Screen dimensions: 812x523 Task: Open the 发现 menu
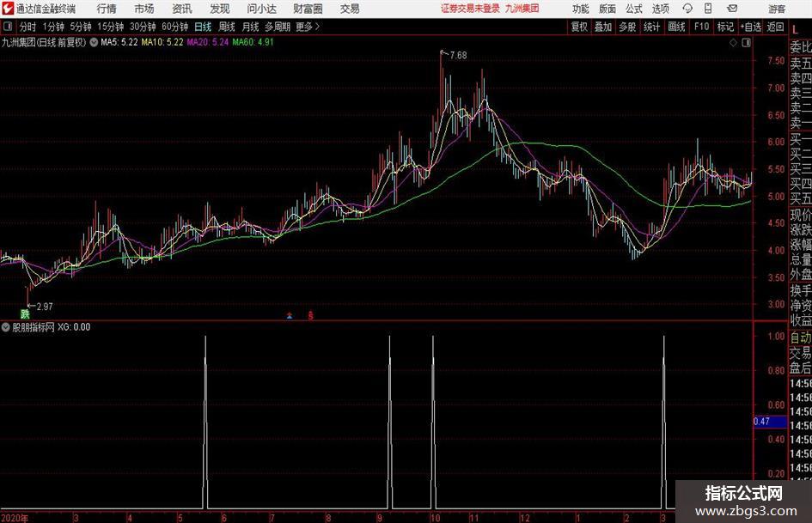[x=220, y=9]
